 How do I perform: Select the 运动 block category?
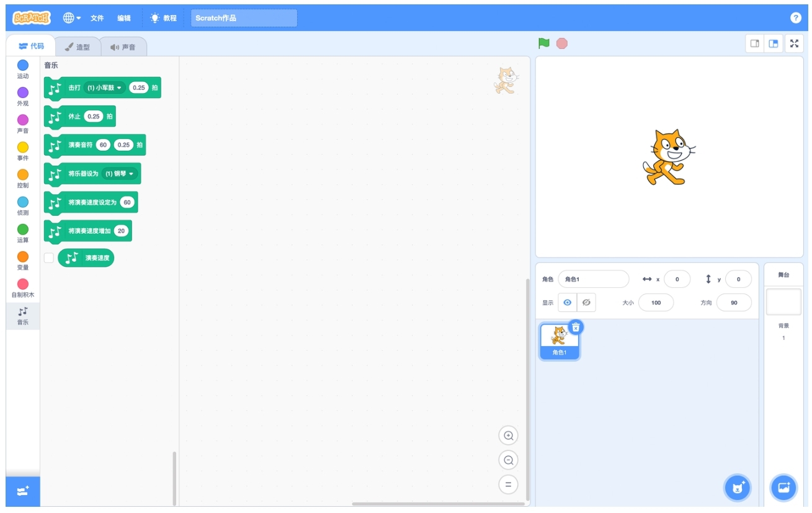(x=23, y=69)
